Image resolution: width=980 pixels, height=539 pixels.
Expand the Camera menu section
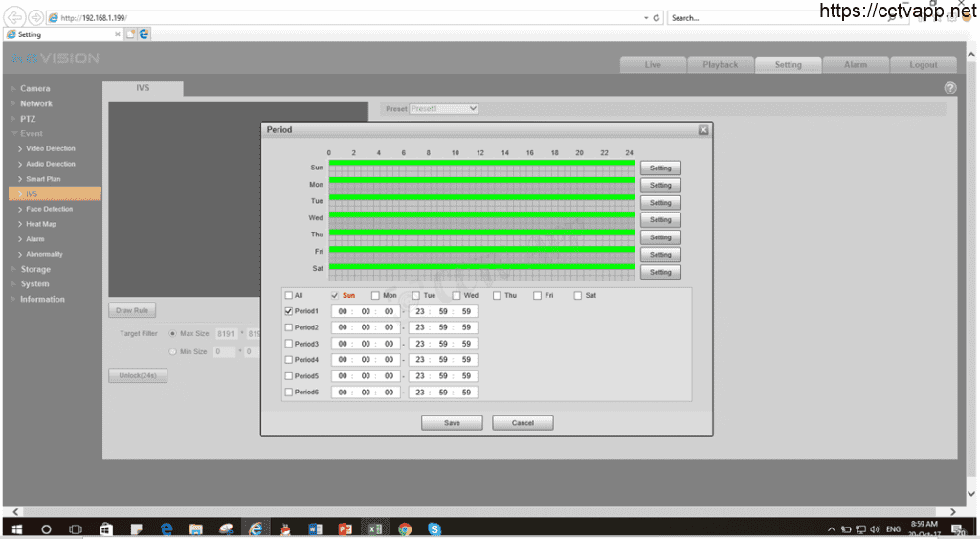pos(35,88)
